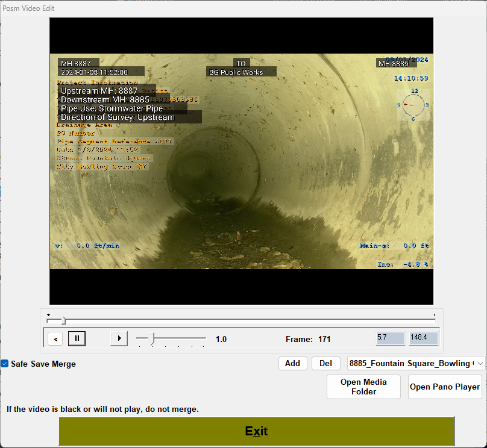The width and height of the screenshot is (487, 448).
Task: Click the 'BG Public Works' overlay text
Action: click(236, 72)
